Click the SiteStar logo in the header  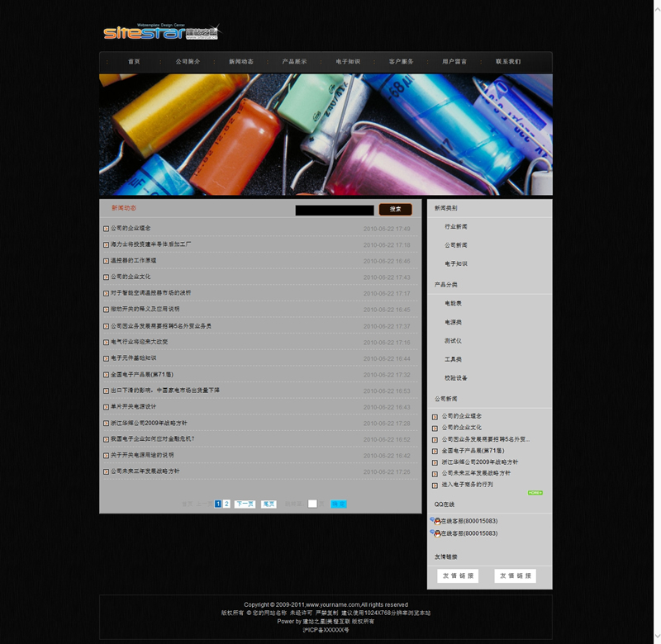point(160,32)
